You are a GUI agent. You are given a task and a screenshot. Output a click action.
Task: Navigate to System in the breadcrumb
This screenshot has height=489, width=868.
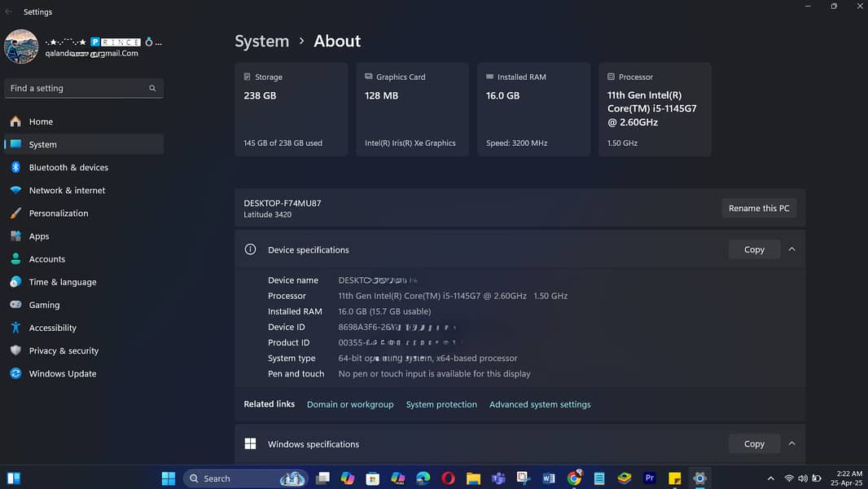click(262, 41)
